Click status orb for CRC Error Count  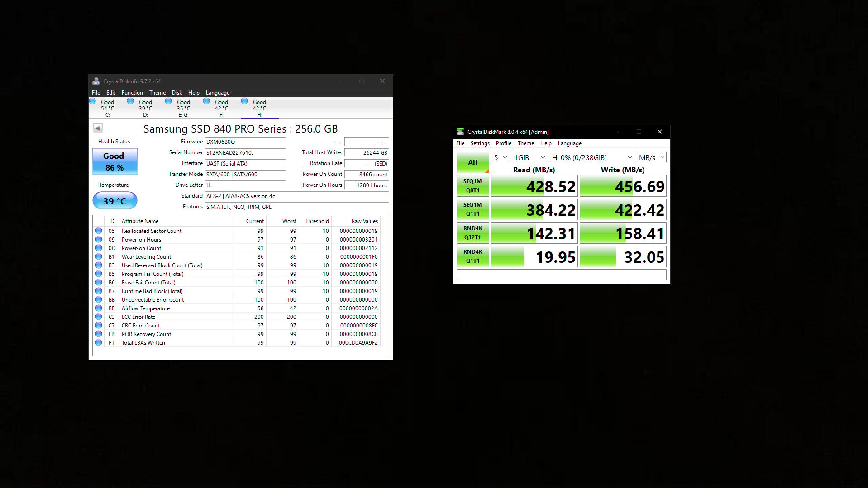[99, 325]
